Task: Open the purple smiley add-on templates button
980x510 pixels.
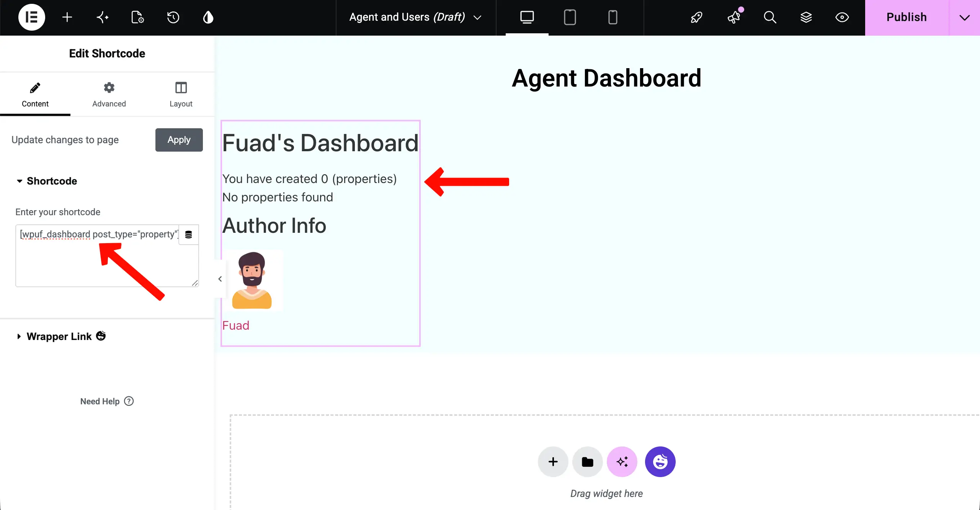Action: (660, 462)
